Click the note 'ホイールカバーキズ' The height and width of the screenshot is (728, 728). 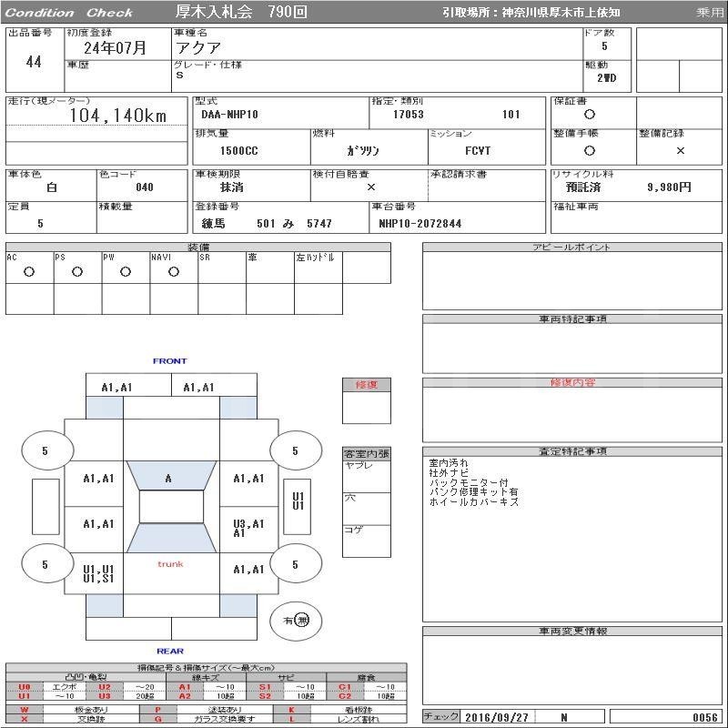[x=473, y=501]
